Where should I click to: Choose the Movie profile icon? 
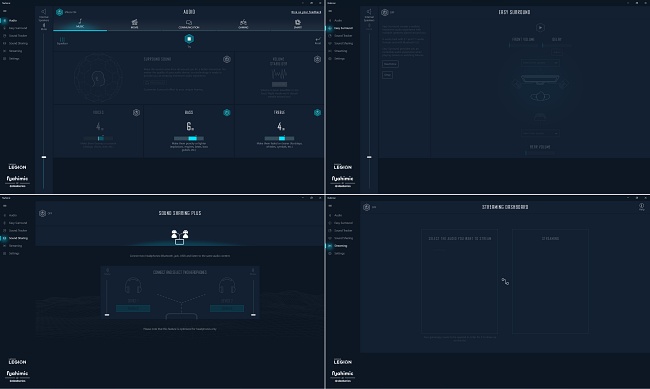coord(134,22)
